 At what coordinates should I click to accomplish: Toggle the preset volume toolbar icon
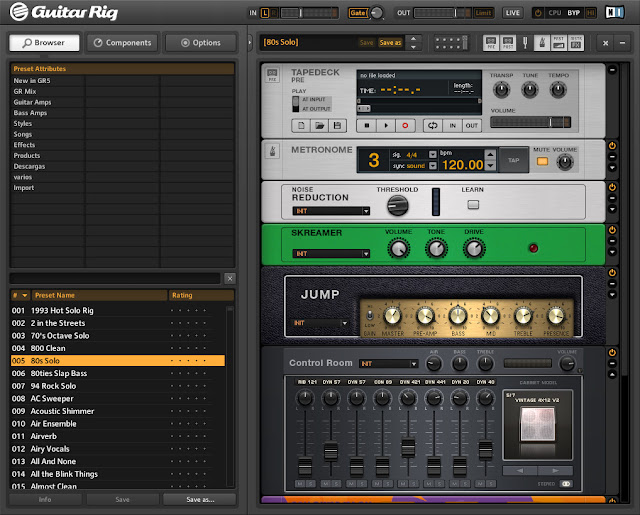click(x=559, y=43)
